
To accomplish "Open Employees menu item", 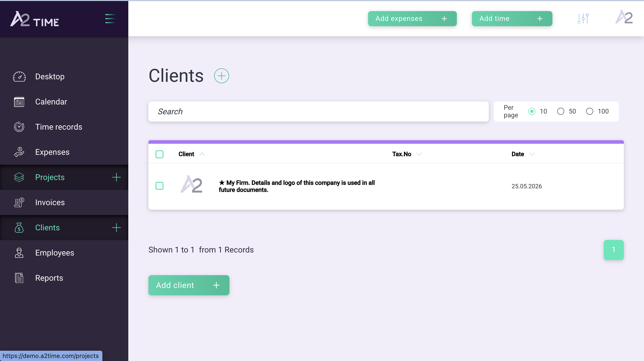I will (64, 253).
